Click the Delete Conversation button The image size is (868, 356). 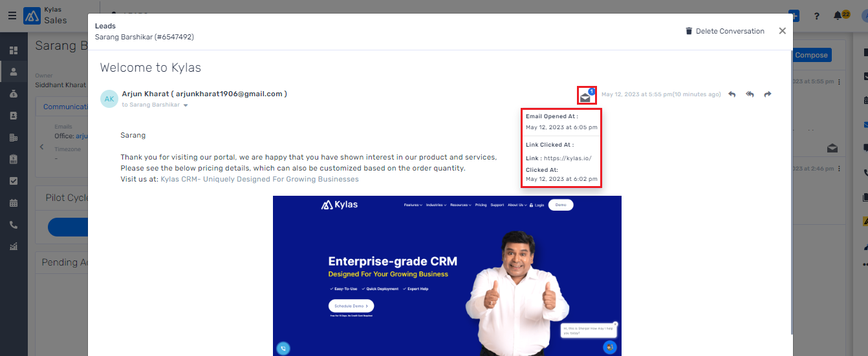pos(725,31)
